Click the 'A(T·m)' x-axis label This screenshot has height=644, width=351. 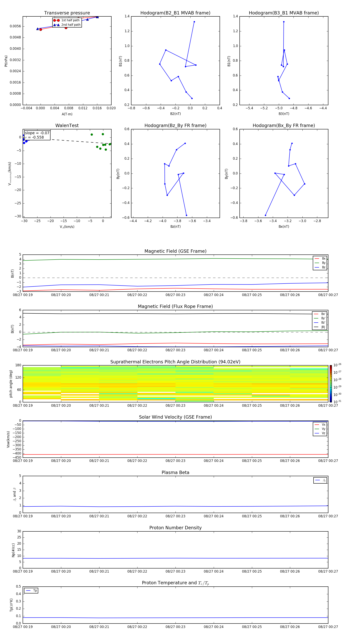(x=67, y=114)
